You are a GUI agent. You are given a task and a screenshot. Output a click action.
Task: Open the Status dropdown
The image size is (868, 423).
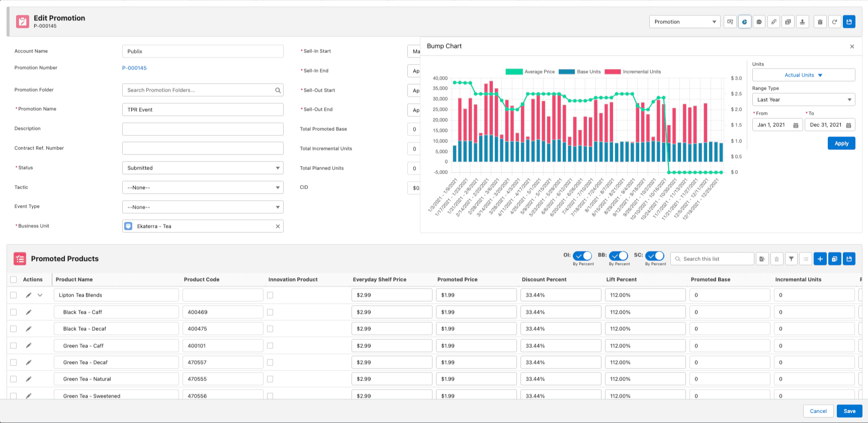coord(203,168)
